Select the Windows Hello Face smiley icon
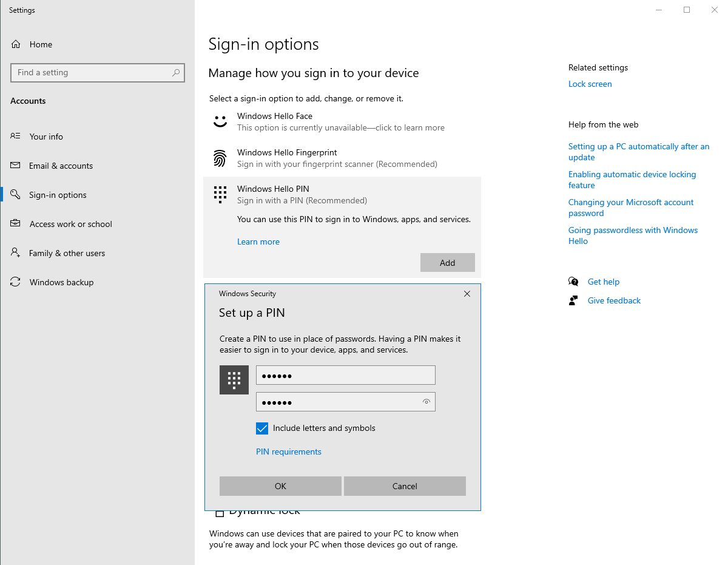Viewport: 728px width, 565px height. (220, 121)
